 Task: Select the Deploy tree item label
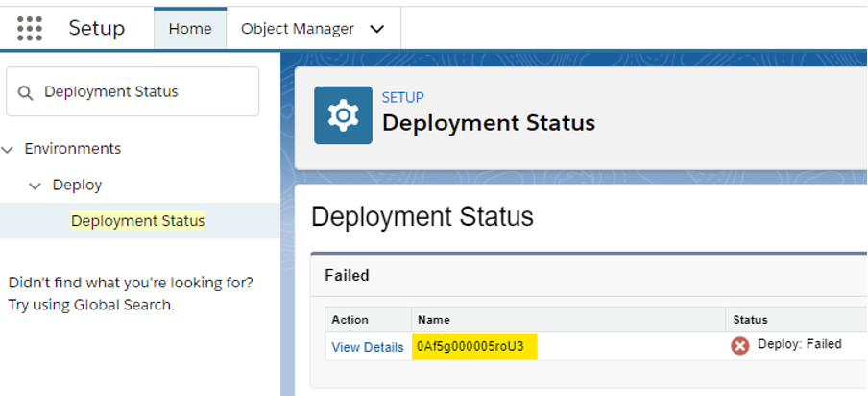pos(77,186)
